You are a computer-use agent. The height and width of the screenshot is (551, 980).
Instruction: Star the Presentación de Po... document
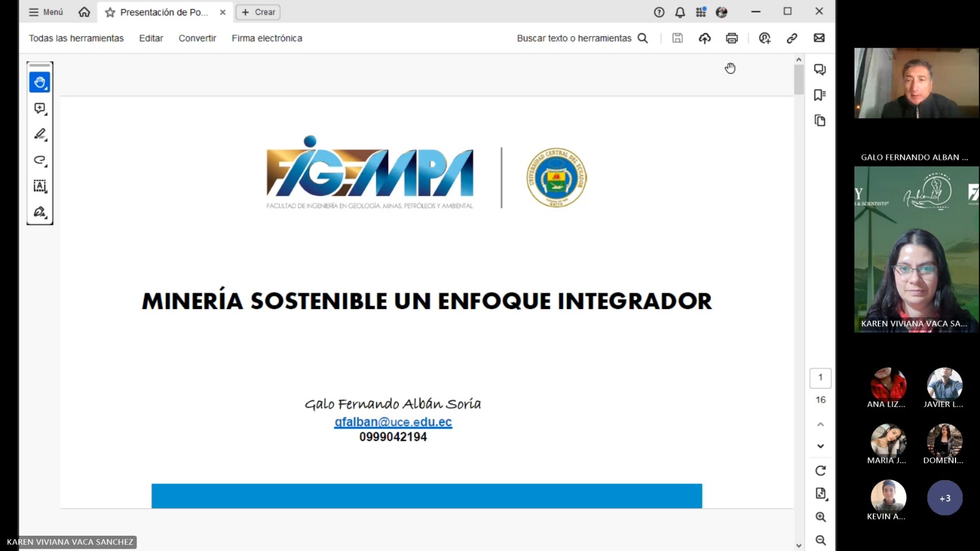click(x=110, y=12)
